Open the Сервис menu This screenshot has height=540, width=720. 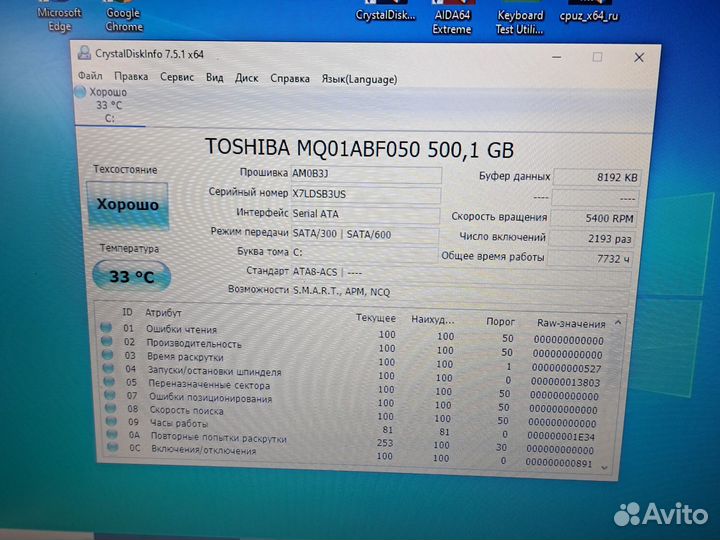coord(177,77)
